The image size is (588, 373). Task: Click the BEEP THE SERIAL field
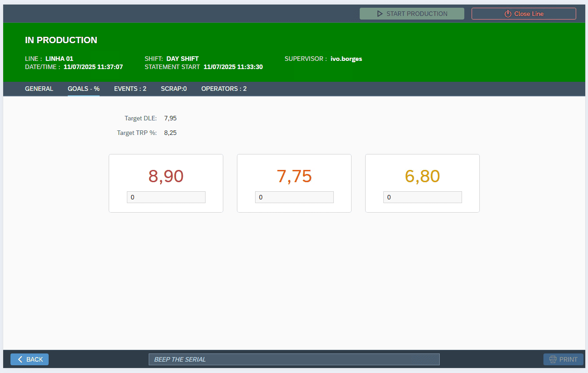[294, 359]
